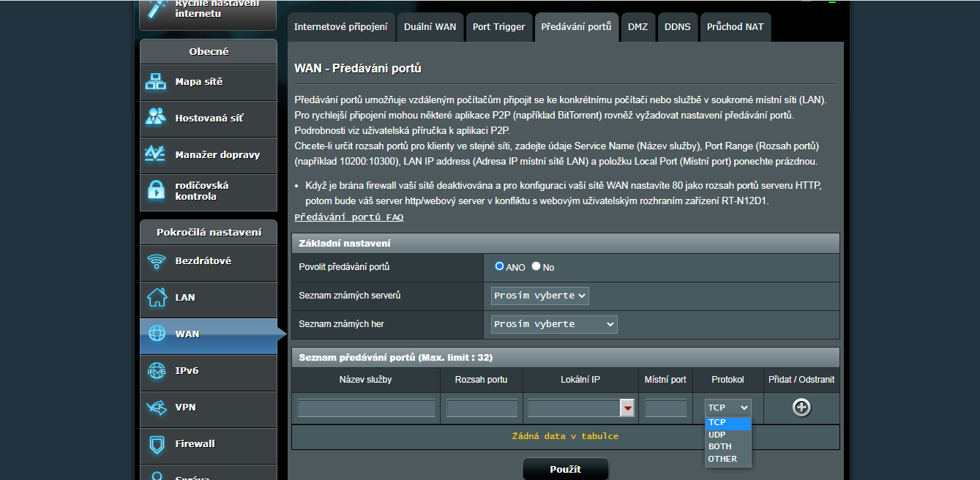Open rodičovská kontrola padlock icon
The image size is (980, 480).
pyautogui.click(x=156, y=191)
